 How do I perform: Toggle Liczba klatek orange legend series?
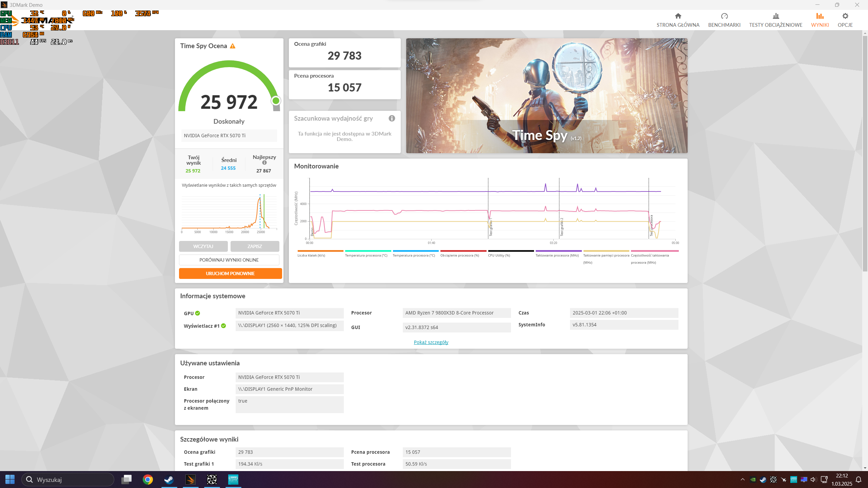click(x=311, y=255)
